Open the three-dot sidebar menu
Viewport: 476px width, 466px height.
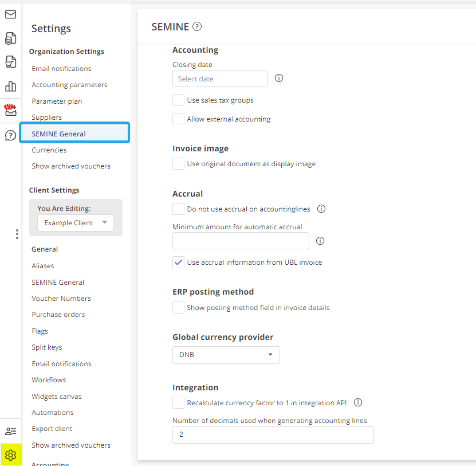pos(17,234)
